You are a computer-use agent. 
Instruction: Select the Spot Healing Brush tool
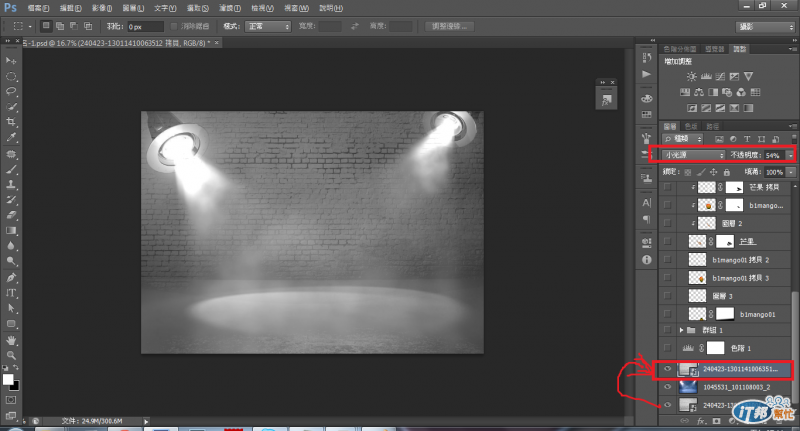point(11,154)
